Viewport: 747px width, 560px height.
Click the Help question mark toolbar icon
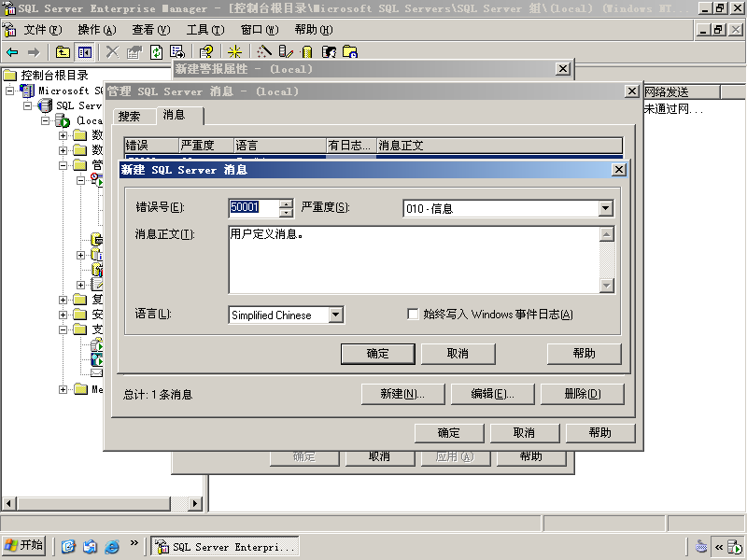(205, 52)
